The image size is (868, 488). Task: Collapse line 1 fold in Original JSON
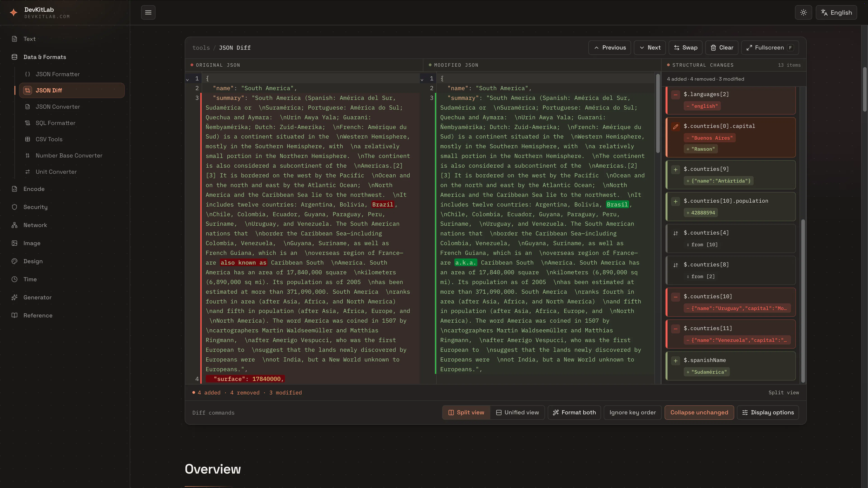tap(187, 80)
